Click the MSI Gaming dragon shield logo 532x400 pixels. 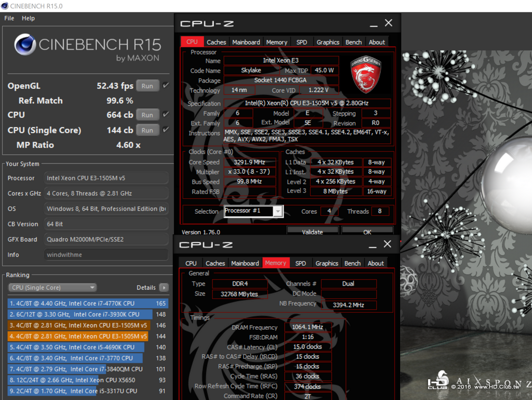coord(366,74)
